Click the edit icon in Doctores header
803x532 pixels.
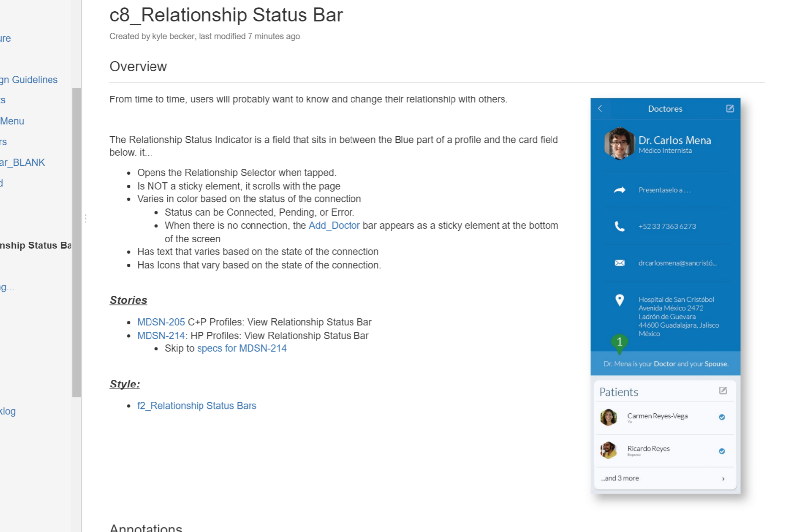coord(730,109)
